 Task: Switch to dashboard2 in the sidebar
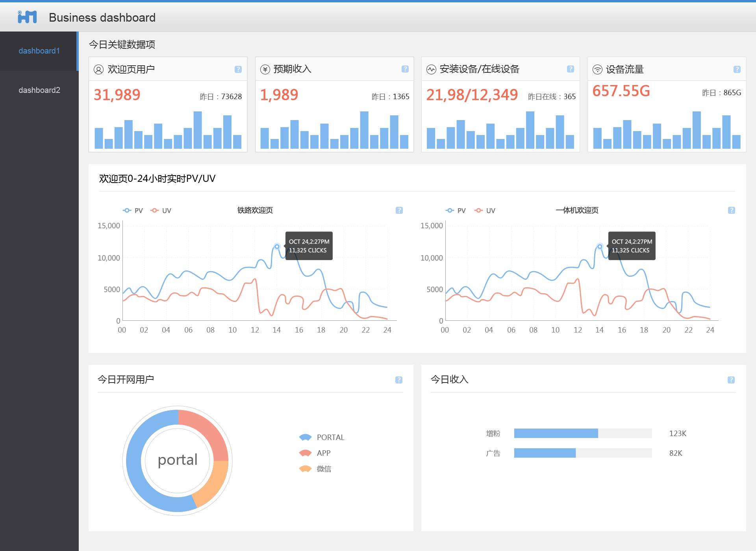click(x=39, y=90)
